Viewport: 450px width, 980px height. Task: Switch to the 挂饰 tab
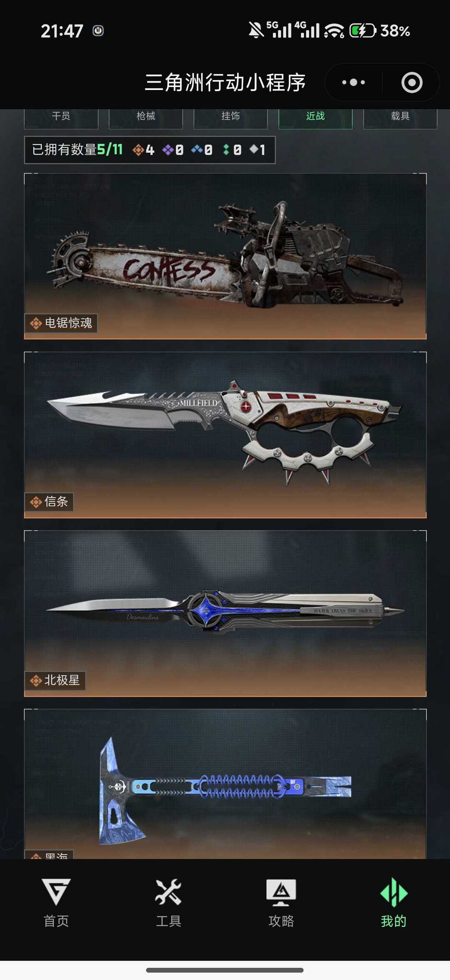pos(230,117)
